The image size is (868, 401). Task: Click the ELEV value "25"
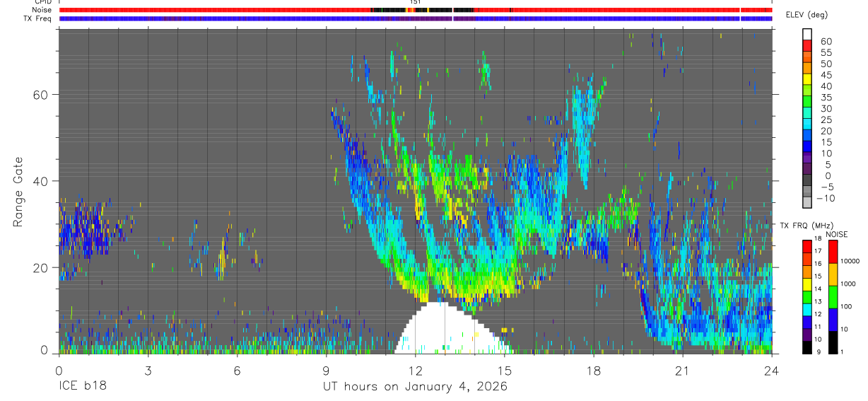[x=826, y=120]
